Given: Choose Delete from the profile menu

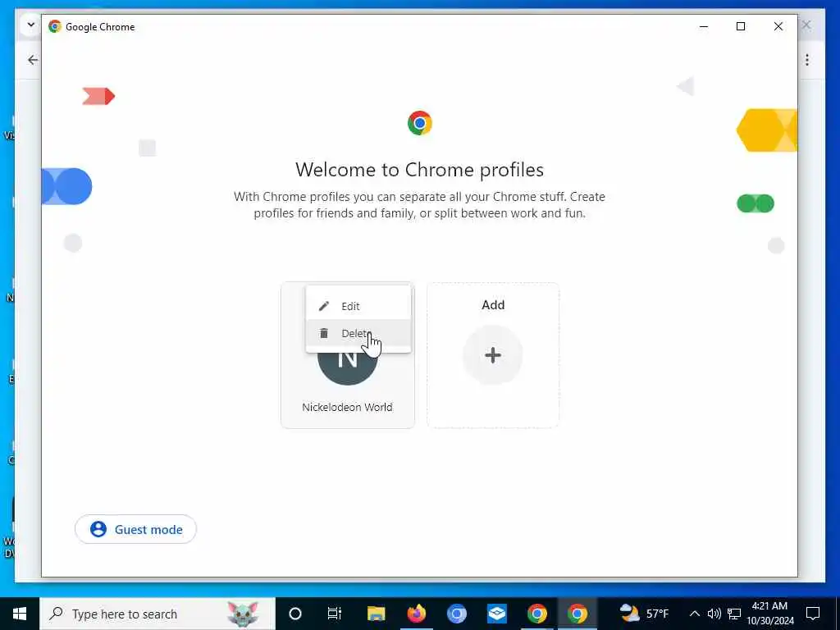Looking at the screenshot, I should pyautogui.click(x=358, y=333).
